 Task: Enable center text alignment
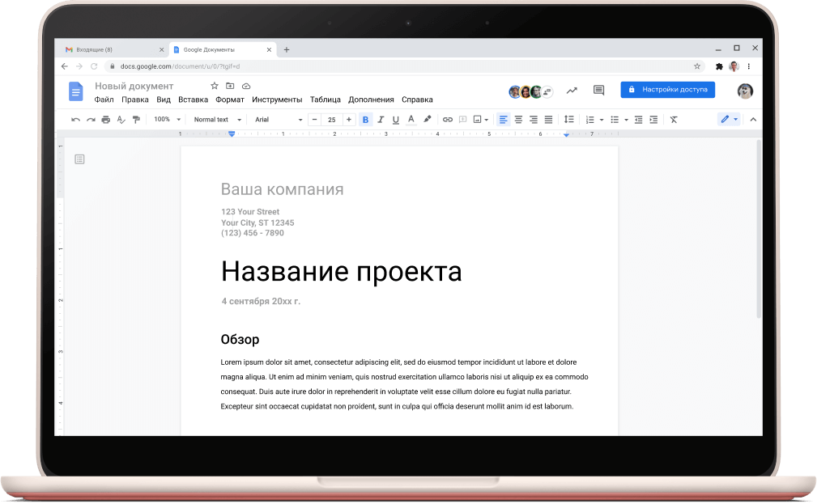[518, 120]
